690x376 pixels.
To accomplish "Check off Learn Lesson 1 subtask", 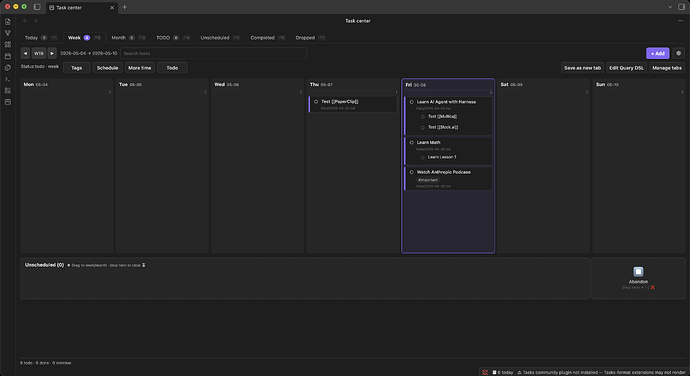I will click(422, 157).
